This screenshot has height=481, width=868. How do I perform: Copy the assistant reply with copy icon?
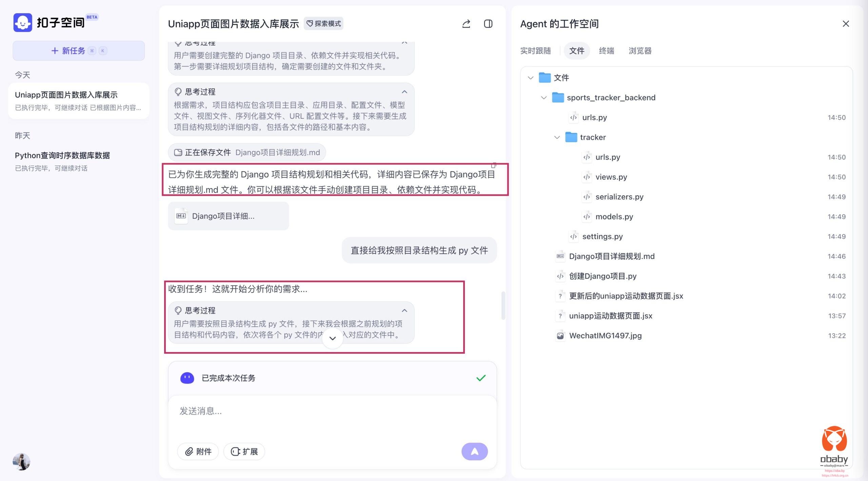tap(494, 165)
